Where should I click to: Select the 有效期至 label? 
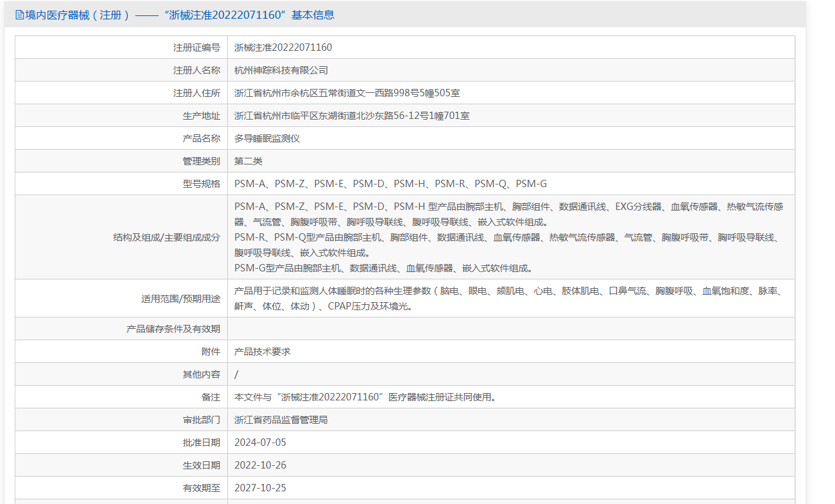(x=201, y=488)
